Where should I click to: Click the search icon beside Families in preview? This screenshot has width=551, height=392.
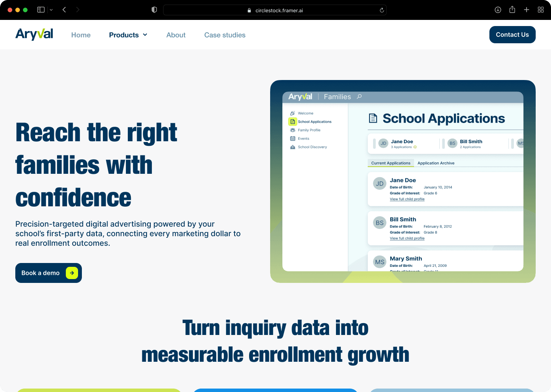pos(359,96)
